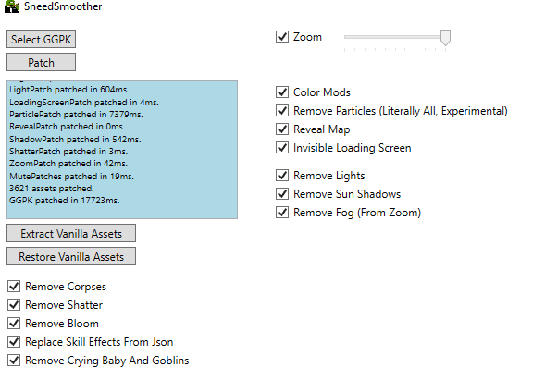Click the Zoom slider thumb
Image resolution: width=533 pixels, height=392 pixels.
pos(445,37)
